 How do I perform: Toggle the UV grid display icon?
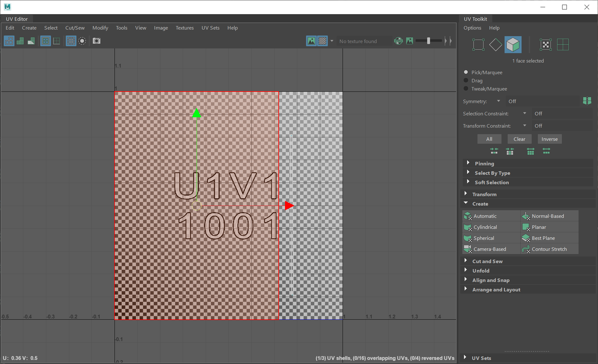[71, 41]
